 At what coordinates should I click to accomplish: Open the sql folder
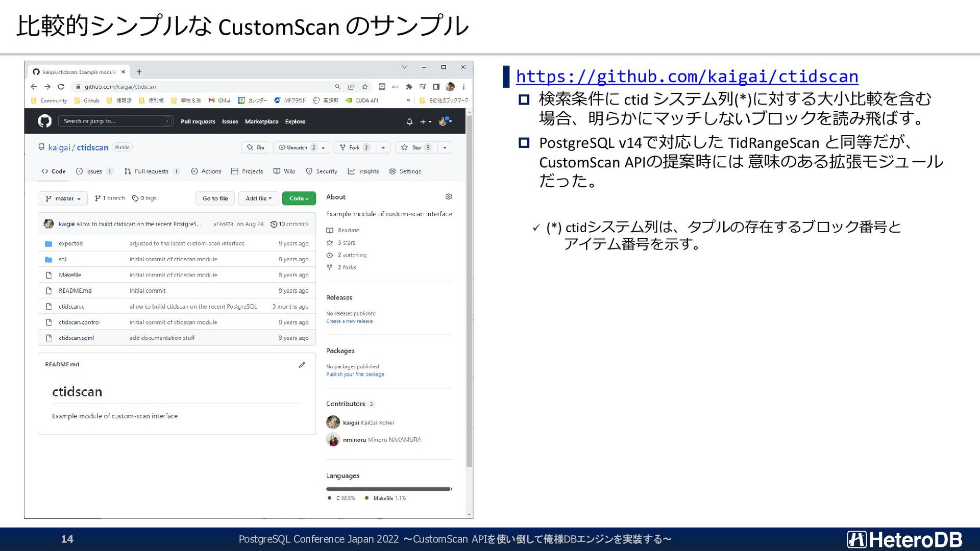pyautogui.click(x=62, y=260)
